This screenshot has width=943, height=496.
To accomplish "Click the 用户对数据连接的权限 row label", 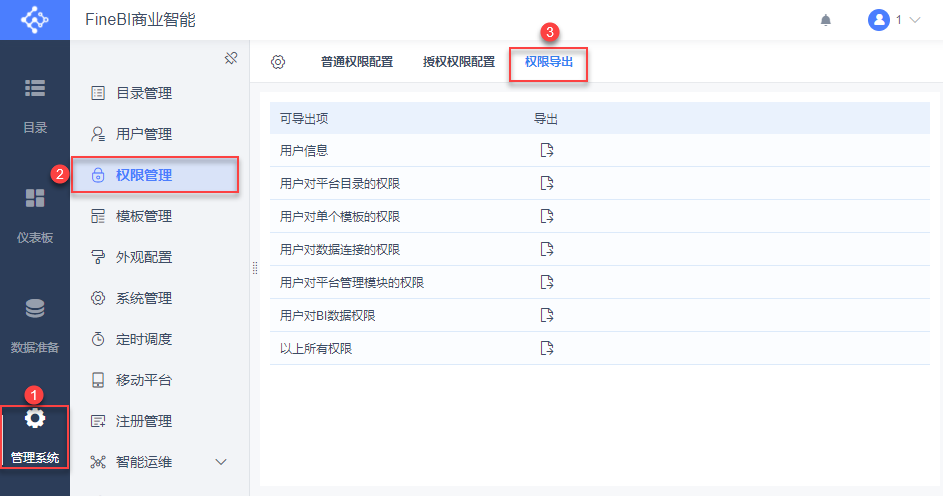I will (340, 250).
